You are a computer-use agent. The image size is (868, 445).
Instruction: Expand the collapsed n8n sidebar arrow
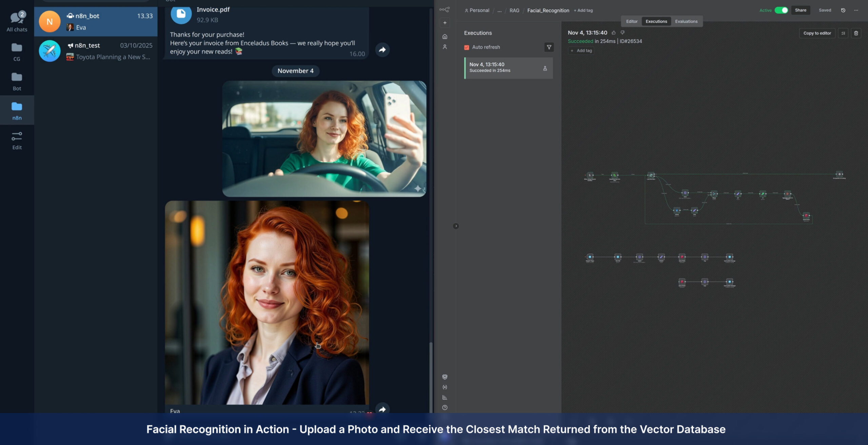point(456,226)
